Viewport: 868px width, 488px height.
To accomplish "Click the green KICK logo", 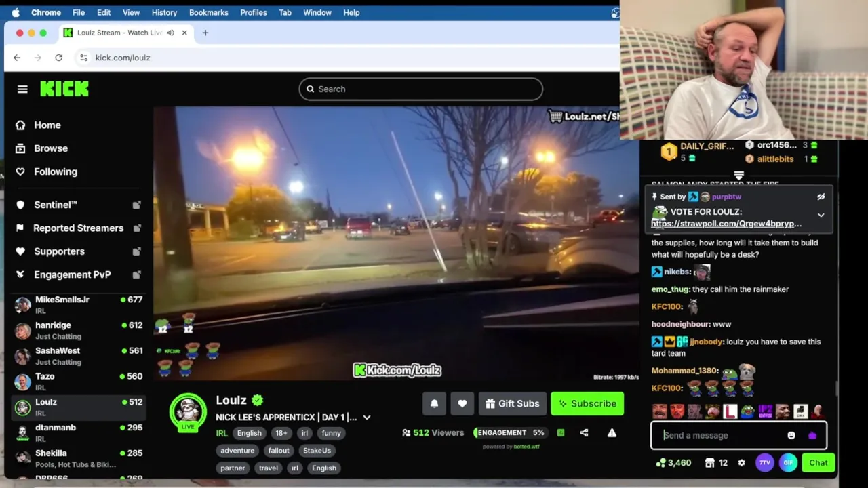I will [x=64, y=89].
